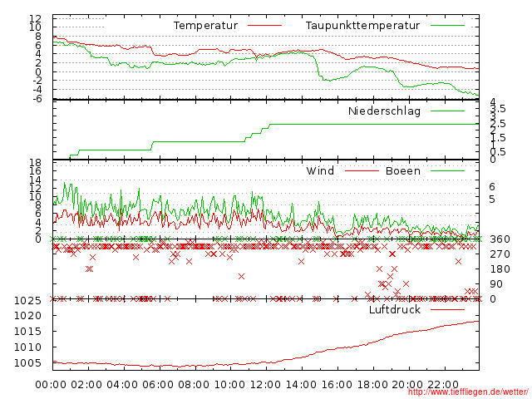Click the 1015 pressure axis label
This screenshot has width=532, height=399.
point(27,332)
